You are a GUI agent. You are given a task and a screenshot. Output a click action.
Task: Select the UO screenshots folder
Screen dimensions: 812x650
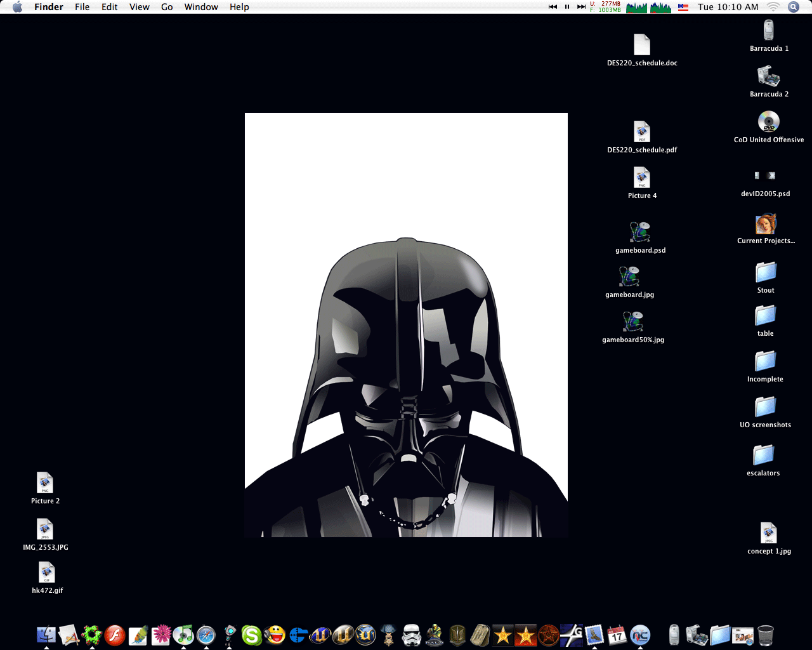click(x=765, y=408)
